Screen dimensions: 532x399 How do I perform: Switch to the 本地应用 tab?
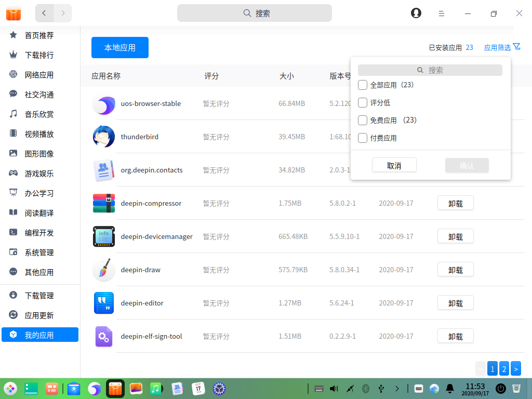(x=119, y=47)
